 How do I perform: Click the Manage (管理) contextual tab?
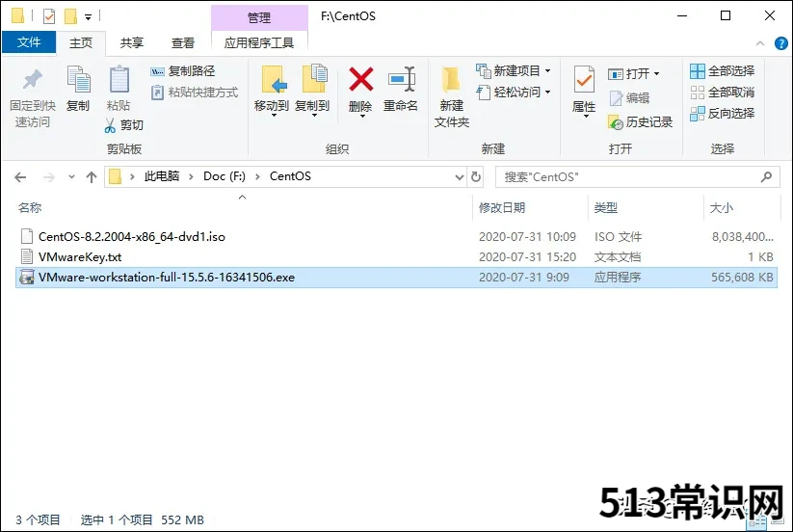coord(259,17)
